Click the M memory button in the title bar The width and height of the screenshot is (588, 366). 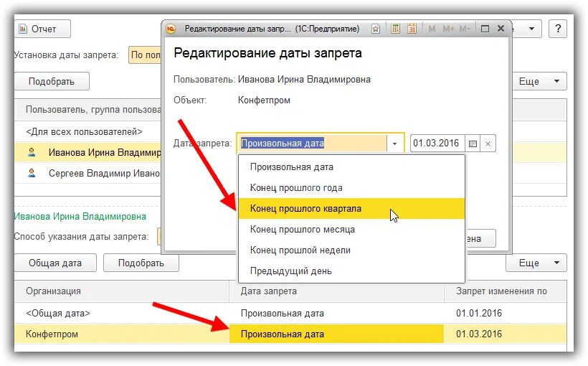(x=432, y=29)
